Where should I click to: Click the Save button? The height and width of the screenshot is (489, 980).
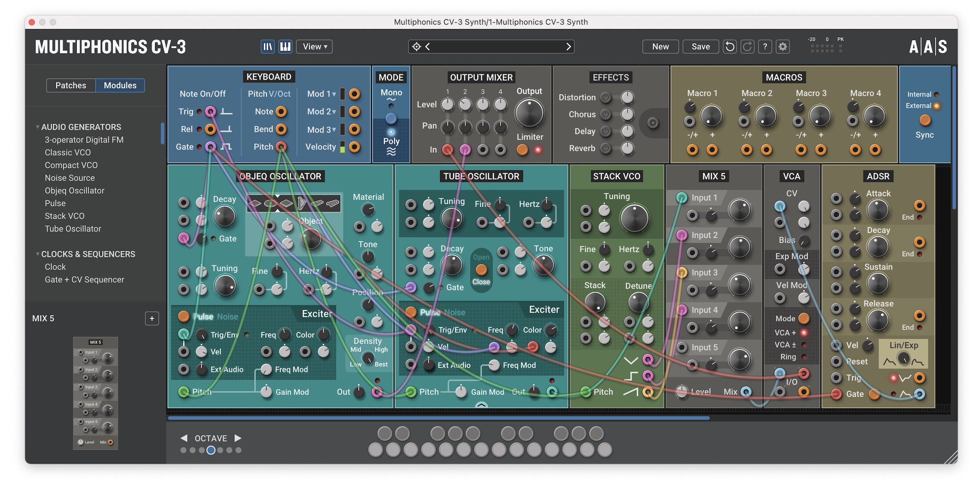coord(700,47)
